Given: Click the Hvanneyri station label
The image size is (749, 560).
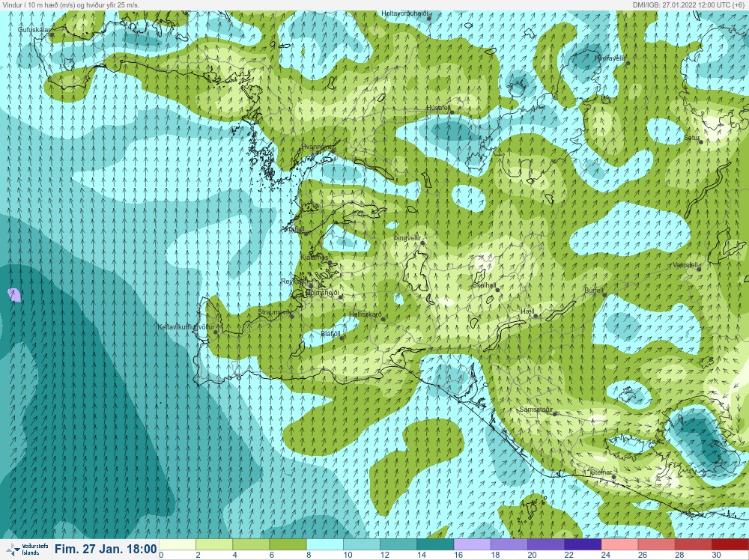Looking at the screenshot, I should [316, 147].
